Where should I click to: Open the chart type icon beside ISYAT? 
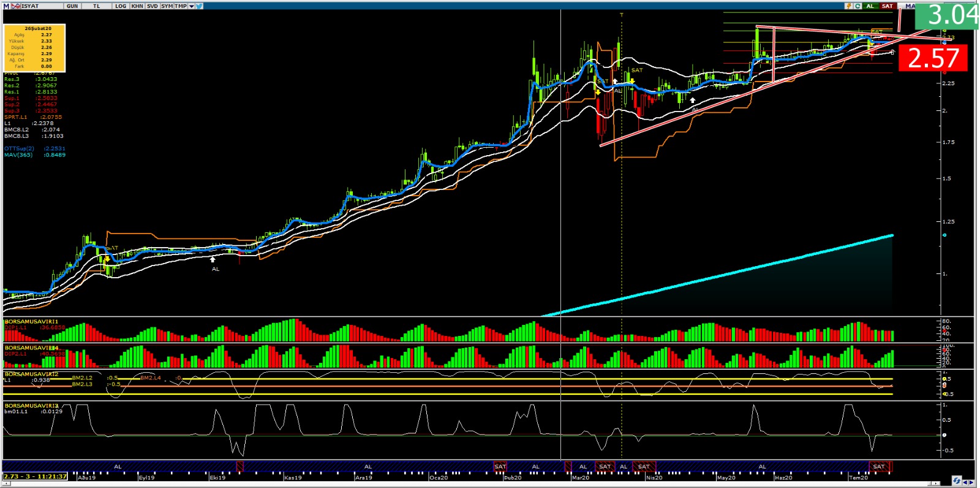[x=16, y=6]
